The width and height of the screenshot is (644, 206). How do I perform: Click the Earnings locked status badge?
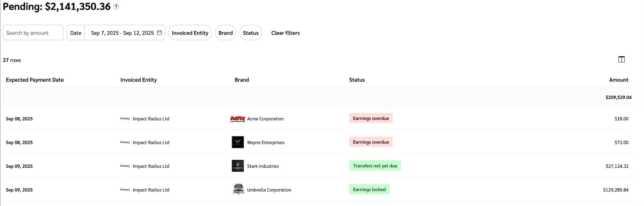click(369, 190)
